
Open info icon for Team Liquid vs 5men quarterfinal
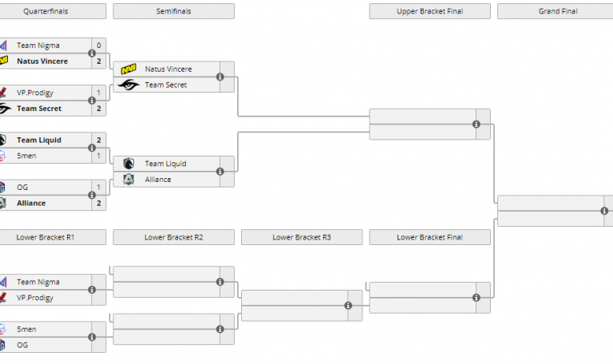click(x=92, y=148)
